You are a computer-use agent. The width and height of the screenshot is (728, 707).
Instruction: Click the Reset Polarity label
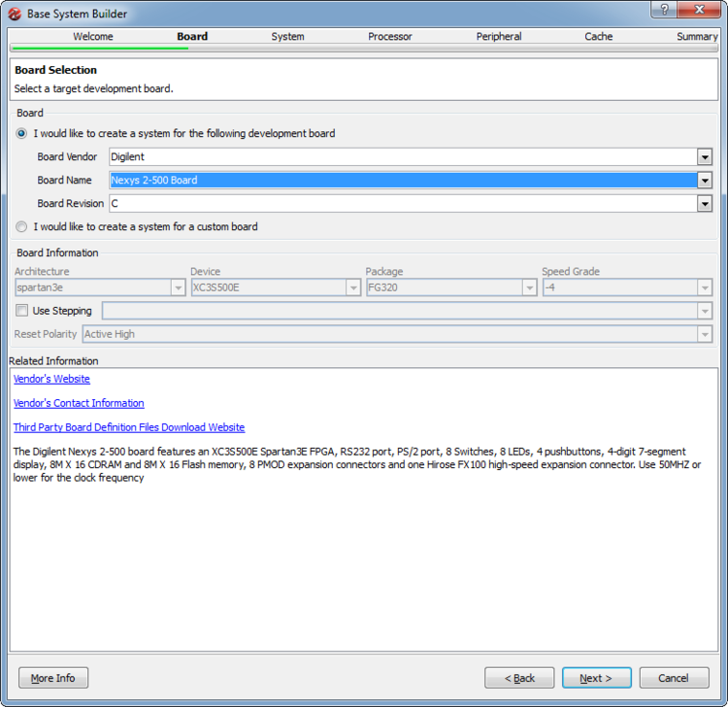point(46,334)
